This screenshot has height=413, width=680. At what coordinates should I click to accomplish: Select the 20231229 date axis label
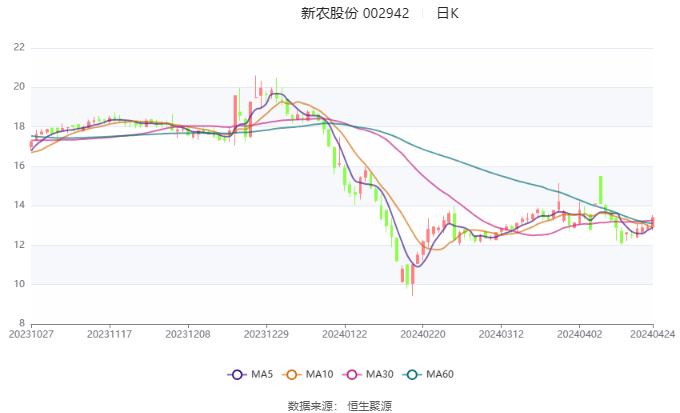point(265,335)
